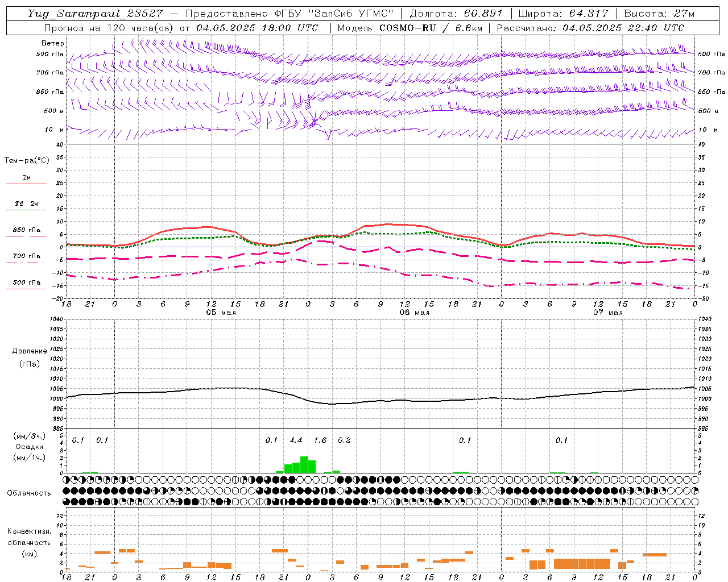The height and width of the screenshot is (582, 728).
Task: Click the 'Тем-ра(°C)' temperature panel label
Action: tap(27, 161)
